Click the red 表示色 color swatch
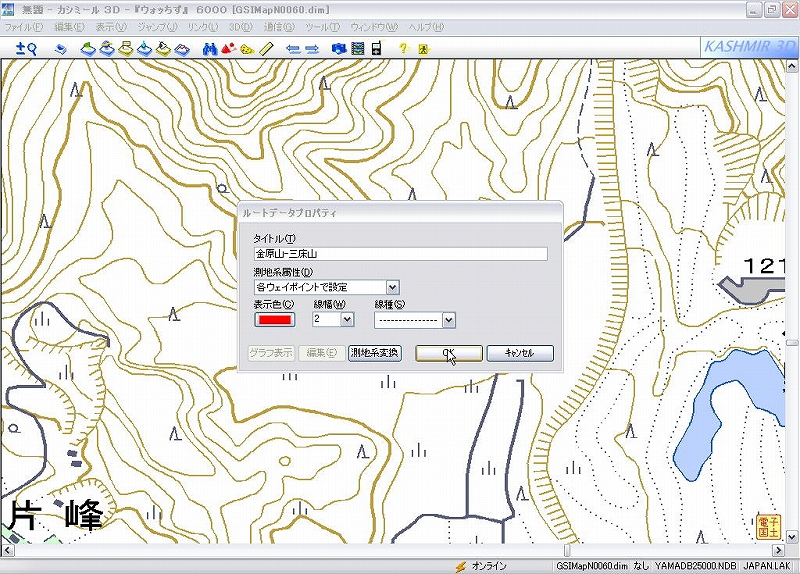This screenshot has width=800, height=574. click(x=274, y=320)
